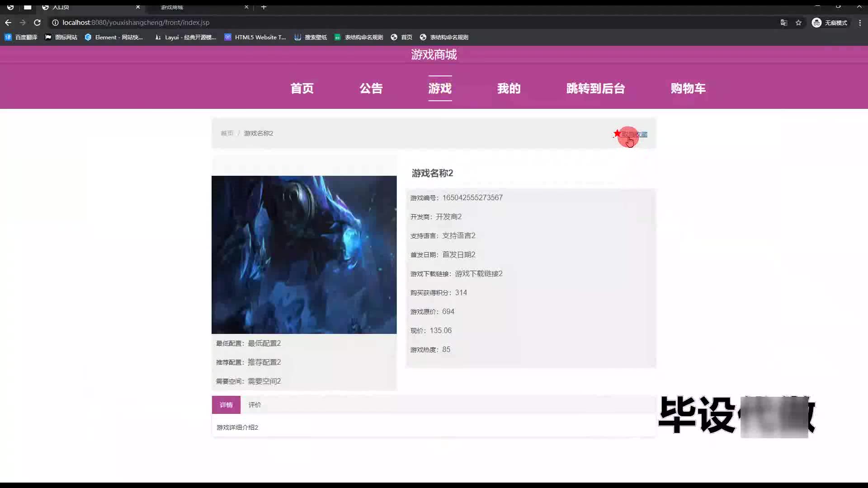
Task: Click the 现价 135.06 price text
Action: pos(431,330)
